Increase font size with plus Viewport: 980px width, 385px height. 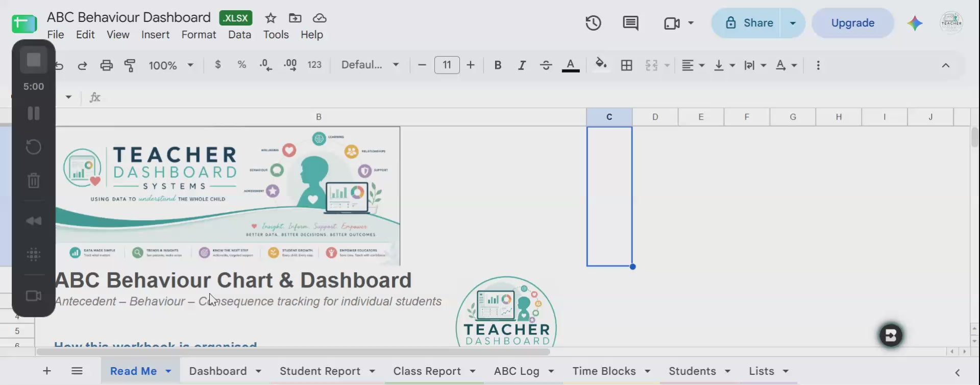coord(471,65)
